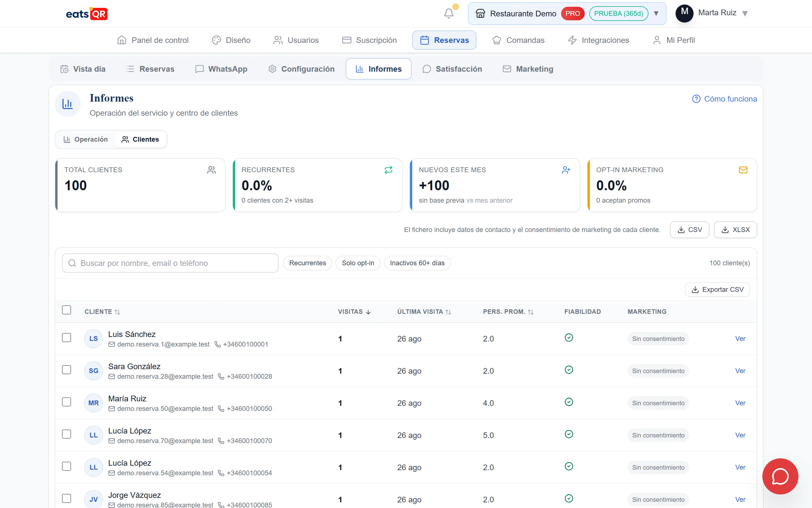Click Sara González reliability check icon
The image size is (812, 508).
click(x=569, y=370)
